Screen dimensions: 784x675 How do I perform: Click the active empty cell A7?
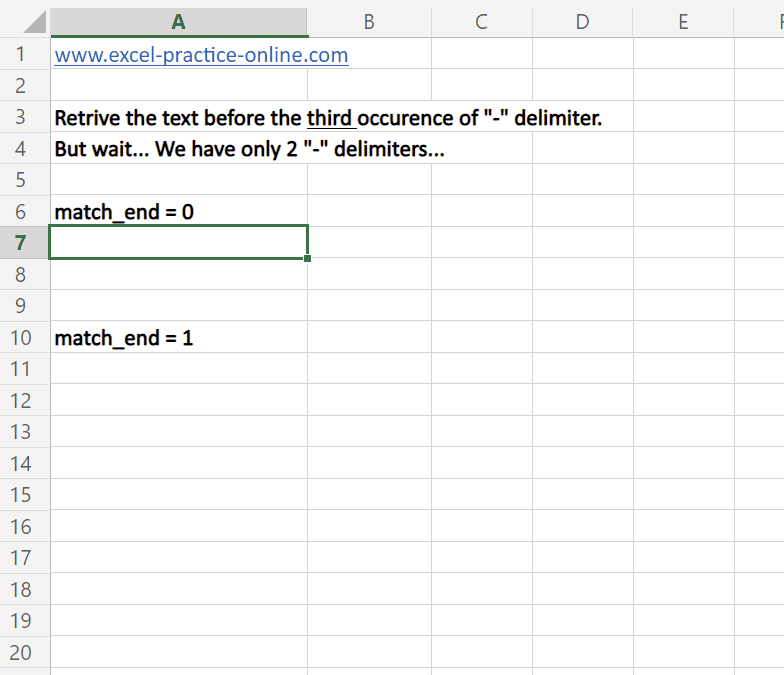[178, 243]
